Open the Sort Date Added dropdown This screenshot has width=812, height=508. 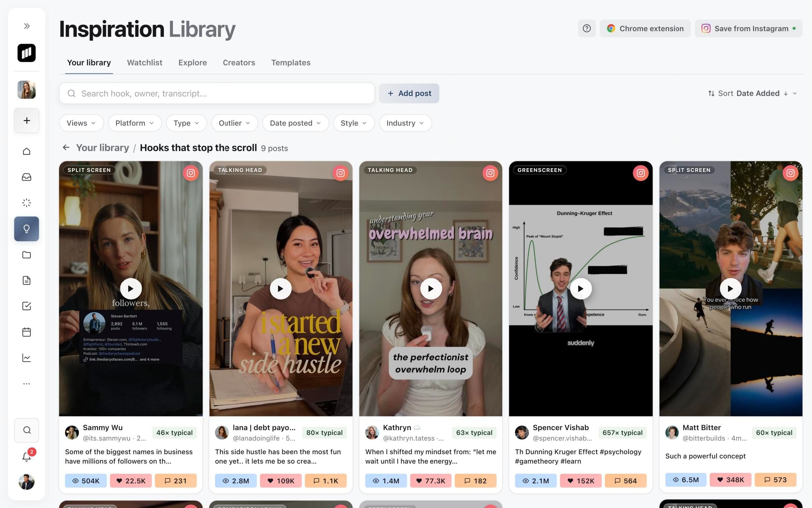tap(753, 93)
